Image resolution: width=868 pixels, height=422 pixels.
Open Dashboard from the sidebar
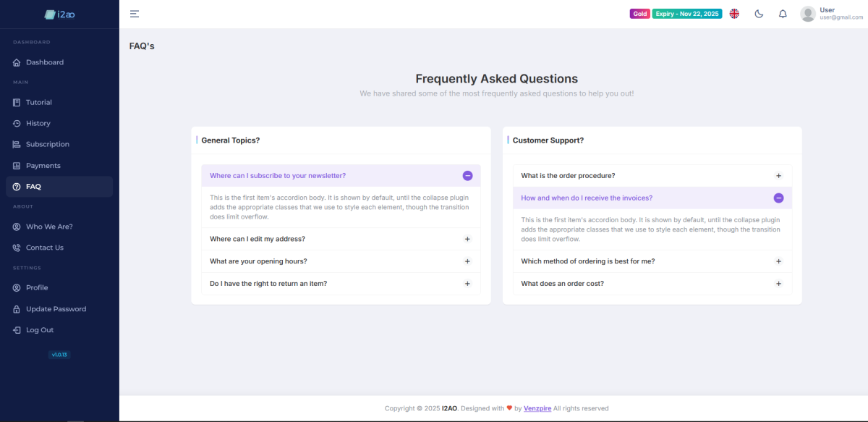click(45, 62)
